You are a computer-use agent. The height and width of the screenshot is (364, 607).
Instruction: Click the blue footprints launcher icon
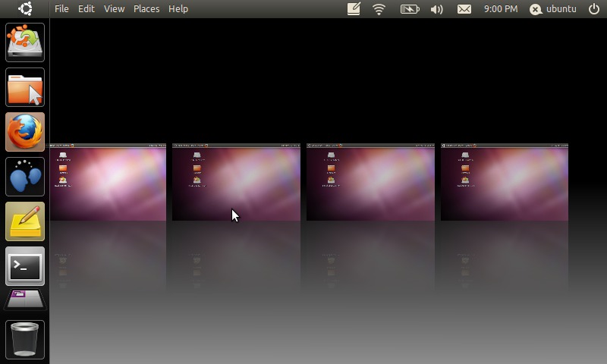coord(25,177)
